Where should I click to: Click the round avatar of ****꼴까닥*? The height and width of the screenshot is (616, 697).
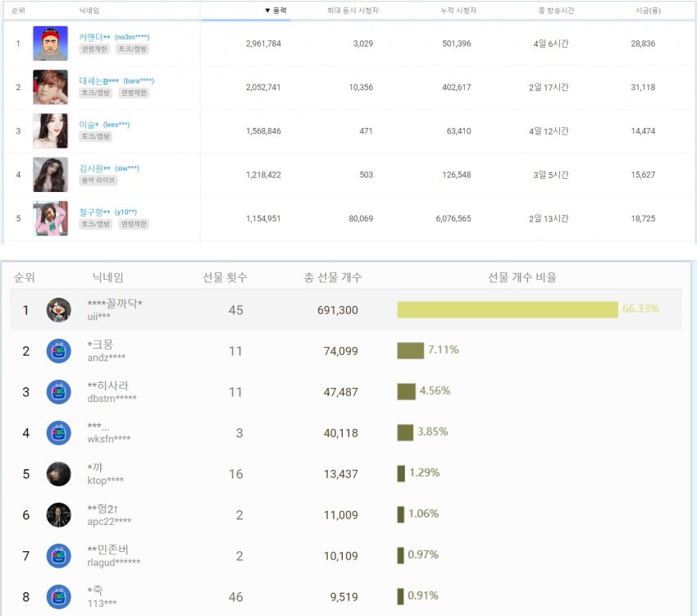pyautogui.click(x=59, y=310)
